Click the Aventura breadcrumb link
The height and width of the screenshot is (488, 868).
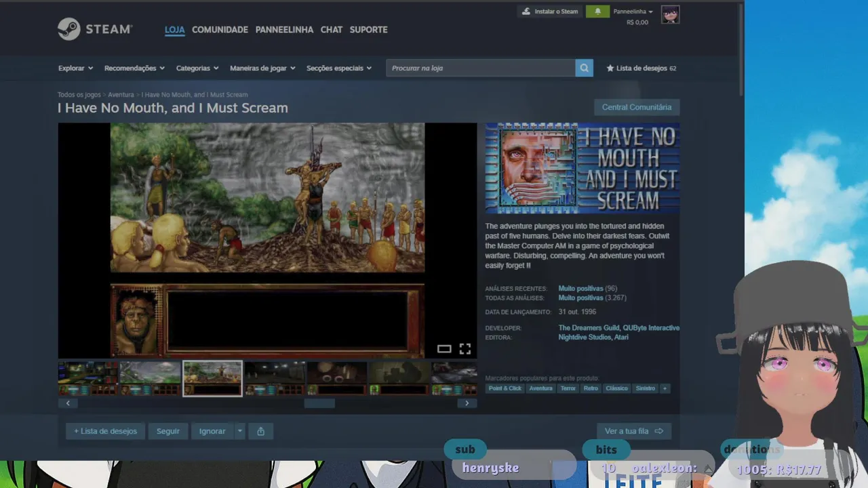(121, 95)
